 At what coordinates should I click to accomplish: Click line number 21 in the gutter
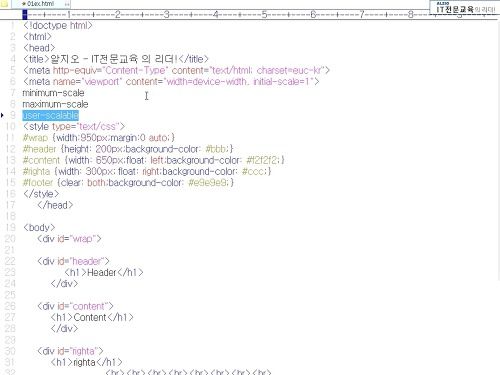11,250
